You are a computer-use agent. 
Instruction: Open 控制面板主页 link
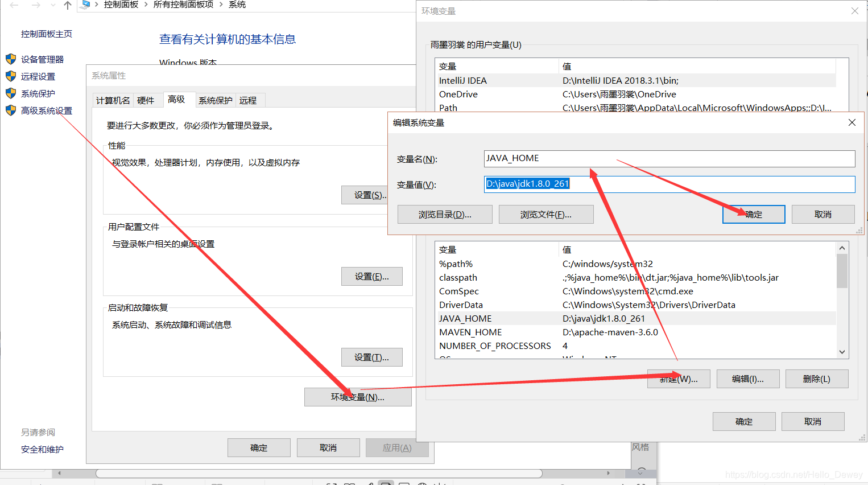click(47, 34)
